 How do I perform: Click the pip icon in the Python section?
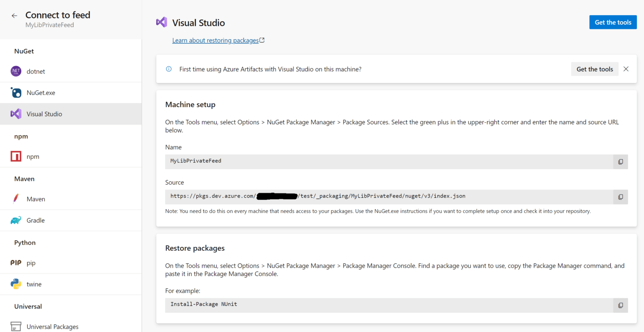click(x=16, y=263)
